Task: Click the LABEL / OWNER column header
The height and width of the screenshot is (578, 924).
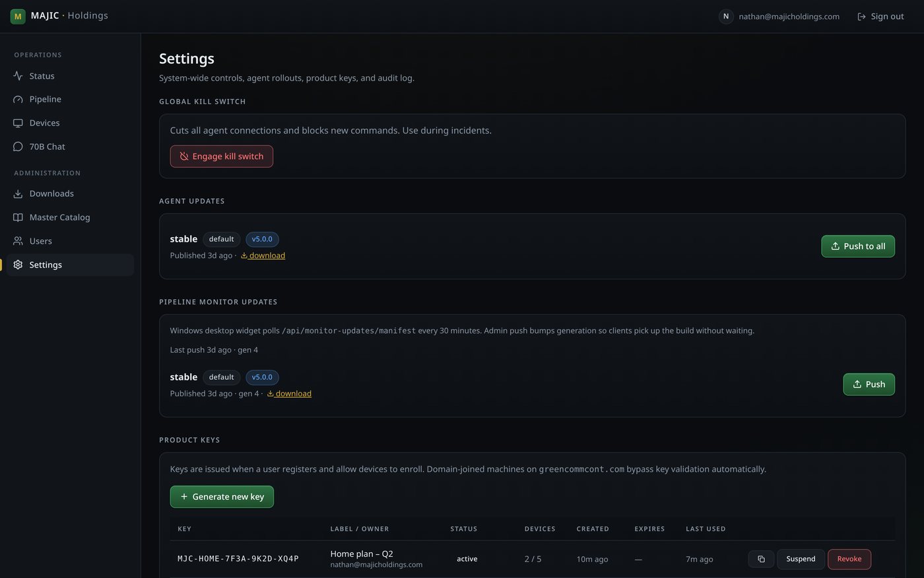Action: (x=360, y=529)
